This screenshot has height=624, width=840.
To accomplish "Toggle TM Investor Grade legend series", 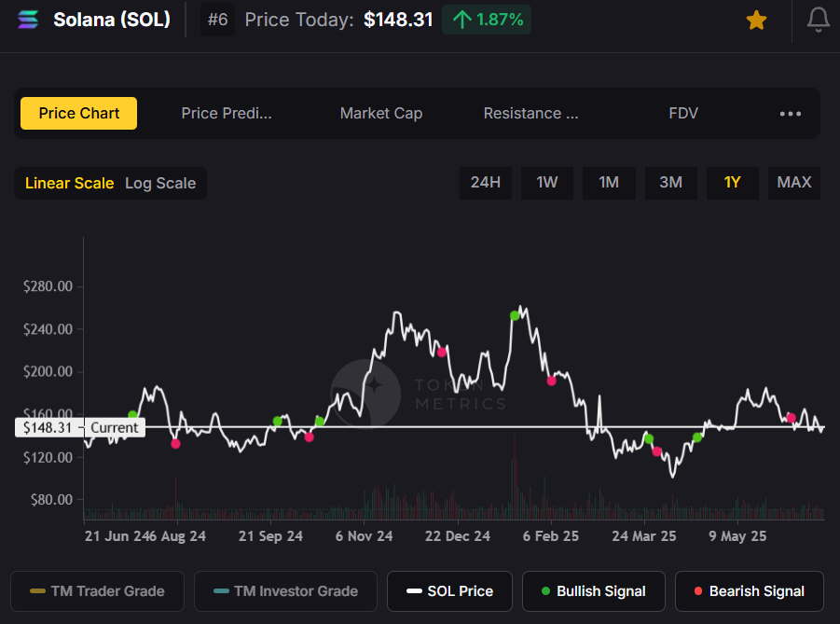I will (x=285, y=591).
